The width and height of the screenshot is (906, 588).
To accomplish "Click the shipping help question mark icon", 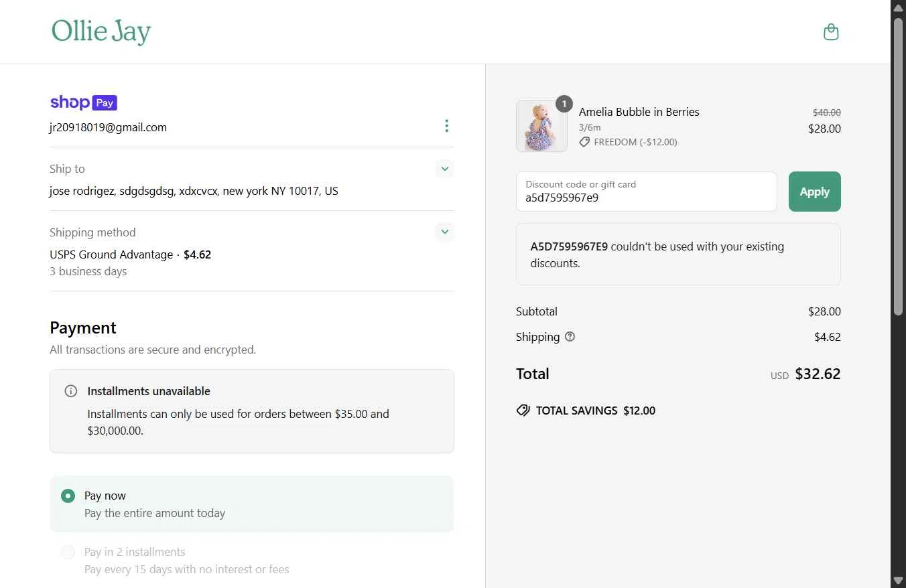I will point(570,337).
